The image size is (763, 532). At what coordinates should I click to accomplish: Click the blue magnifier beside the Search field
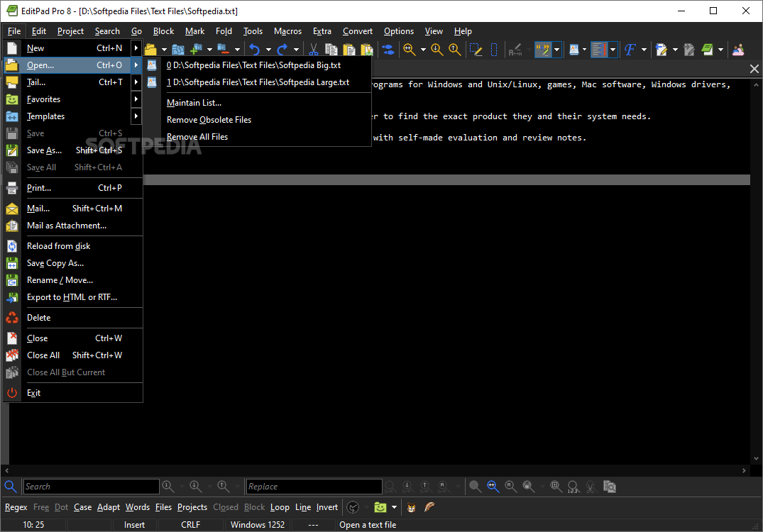click(10, 487)
